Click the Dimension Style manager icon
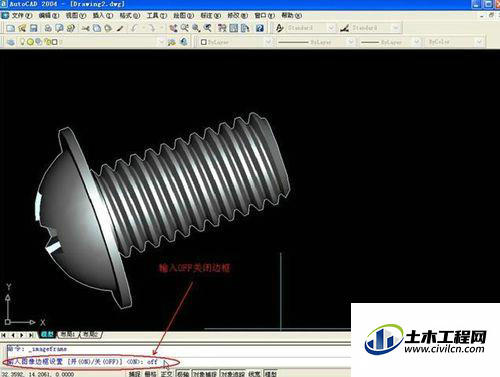The image size is (500, 377). click(x=345, y=28)
